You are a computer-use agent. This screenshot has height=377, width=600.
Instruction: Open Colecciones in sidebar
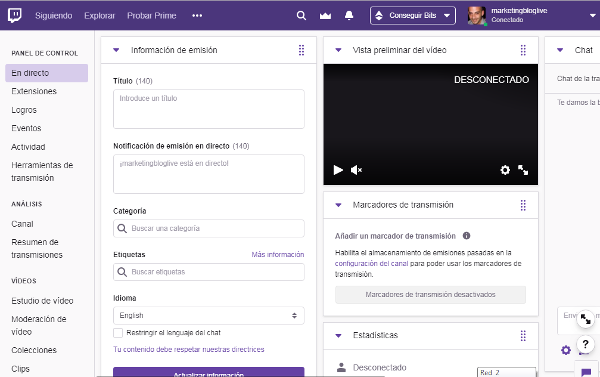coord(34,350)
